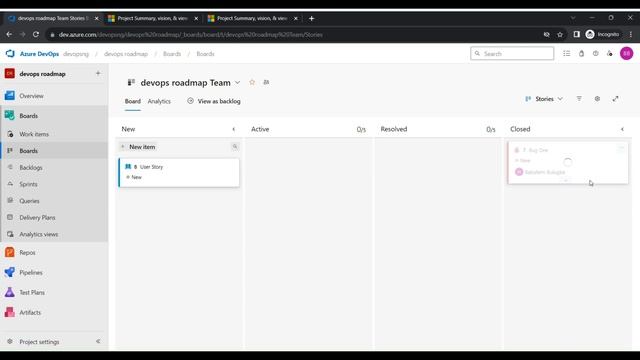Image resolution: width=640 pixels, height=360 pixels.
Task: Open the Chrome three-dot menu
Action: (x=631, y=35)
